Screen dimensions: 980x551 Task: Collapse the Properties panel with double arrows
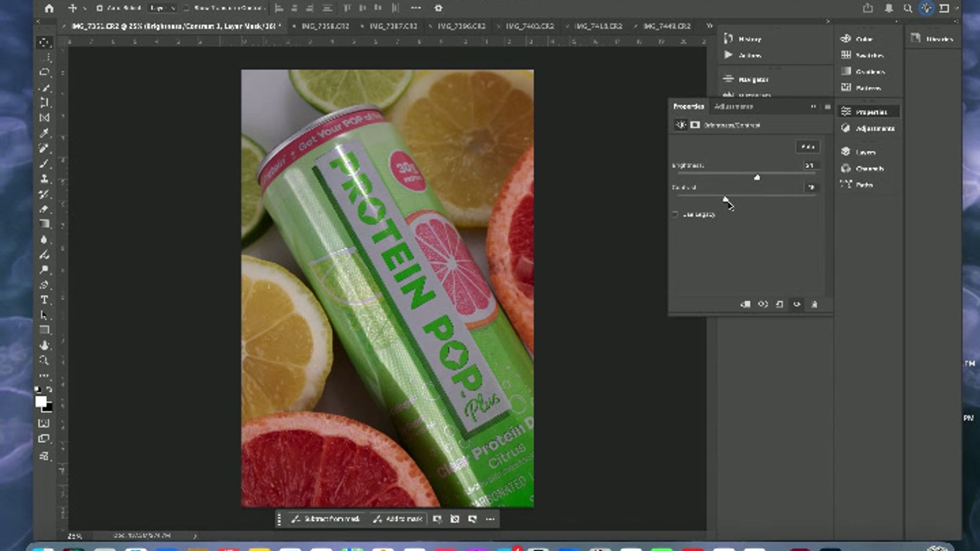(813, 106)
